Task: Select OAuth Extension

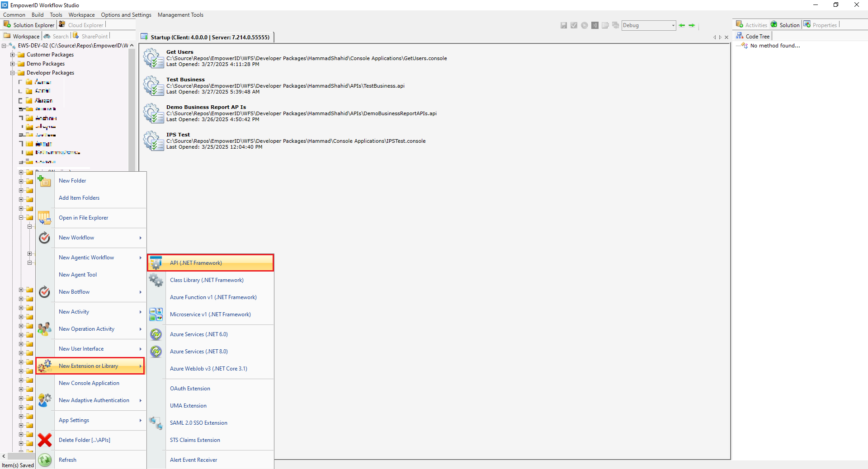Action: [x=190, y=389]
